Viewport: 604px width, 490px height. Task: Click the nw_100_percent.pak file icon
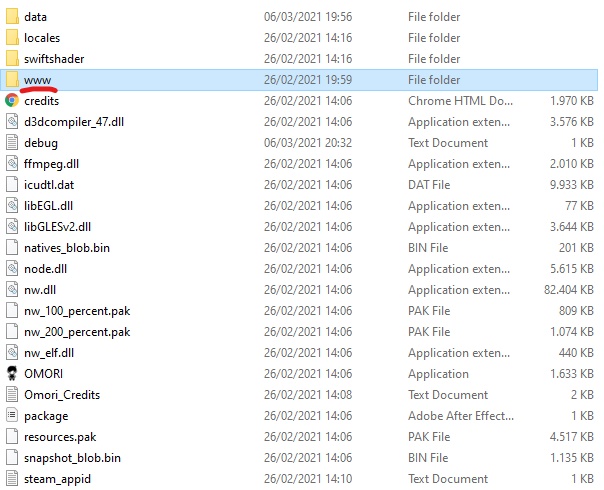click(x=12, y=310)
